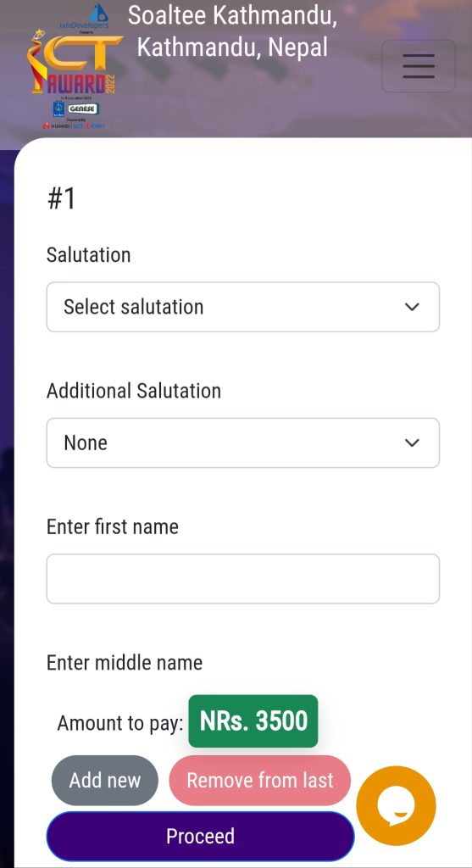This screenshot has width=472, height=868.
Task: Click the green NRs. 3500 amount badge
Action: click(253, 721)
